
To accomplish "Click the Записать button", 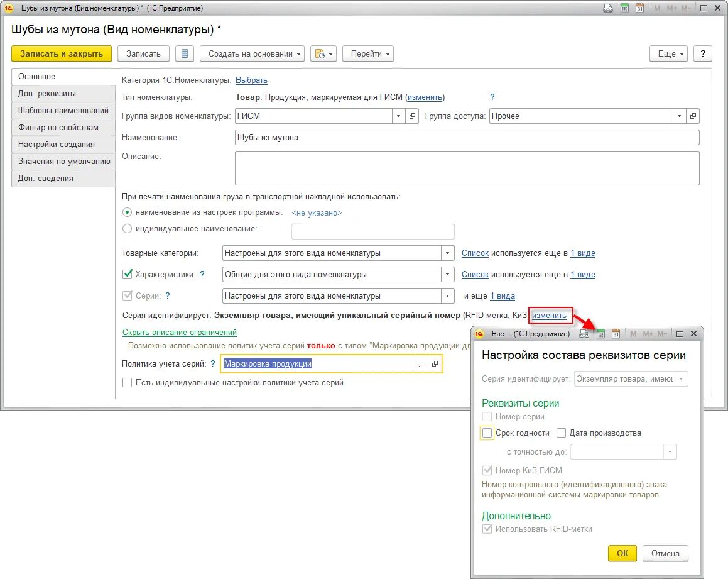I will [143, 54].
